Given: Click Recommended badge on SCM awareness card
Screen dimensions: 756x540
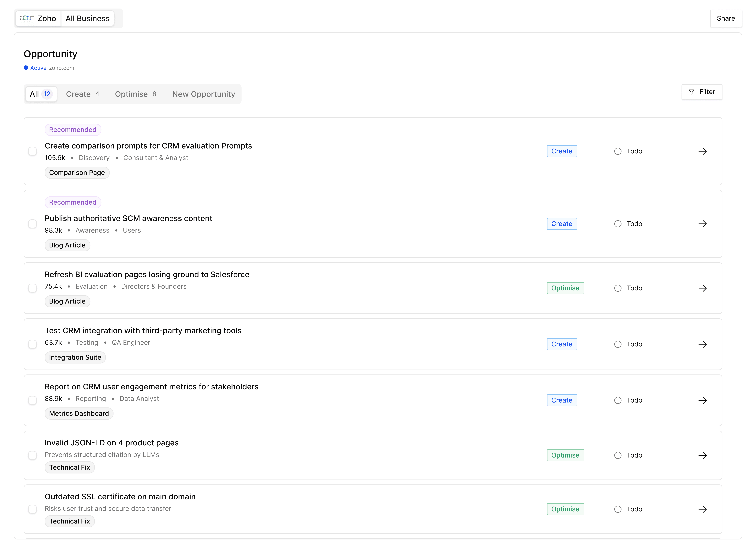Looking at the screenshot, I should [73, 202].
